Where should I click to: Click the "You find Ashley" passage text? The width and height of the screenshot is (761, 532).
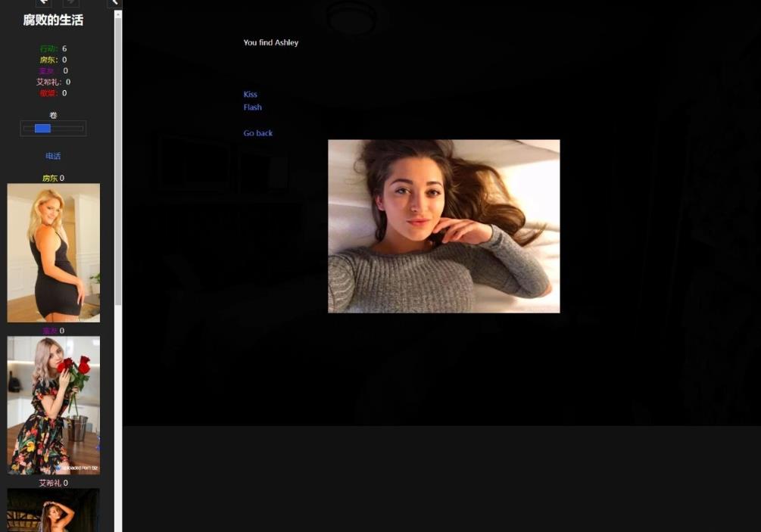coord(270,43)
